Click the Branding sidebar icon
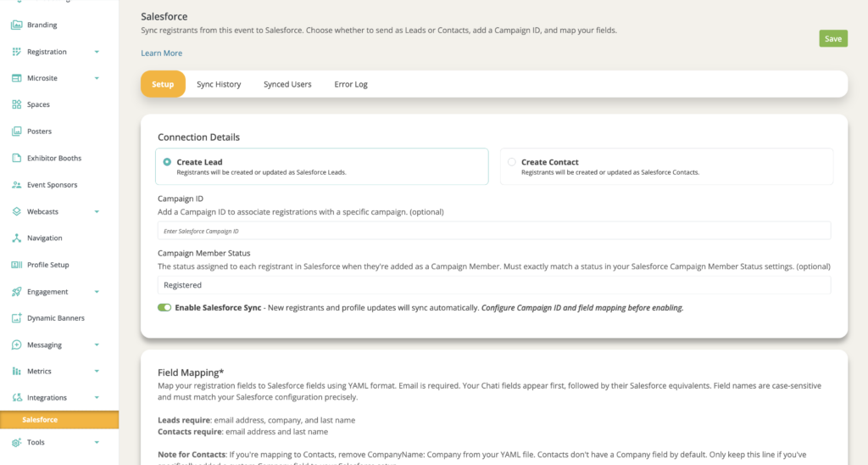868x465 pixels. 17,25
